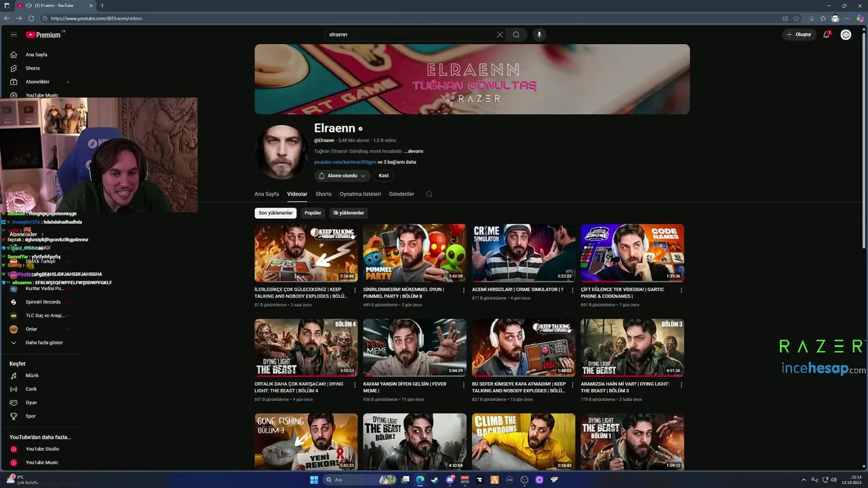868x488 pixels.
Task: Open OBS Studio from the taskbar
Action: click(524, 480)
